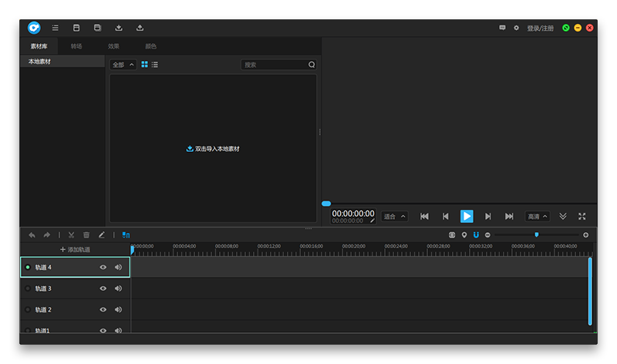The image size is (617, 364).
Task: Click 双击导入本地素材 import link
Action: click(x=213, y=149)
